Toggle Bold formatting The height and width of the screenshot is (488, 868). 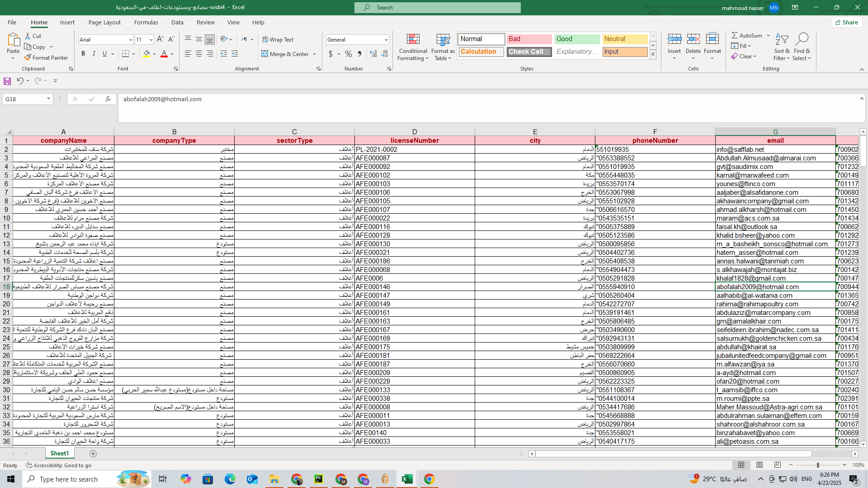click(83, 54)
